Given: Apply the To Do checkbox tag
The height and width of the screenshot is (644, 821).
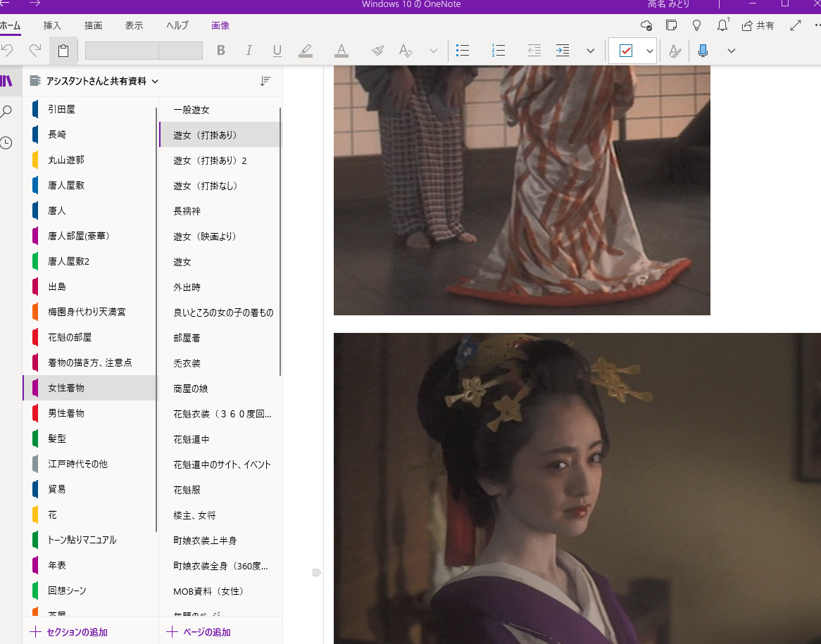Looking at the screenshot, I should pos(626,51).
